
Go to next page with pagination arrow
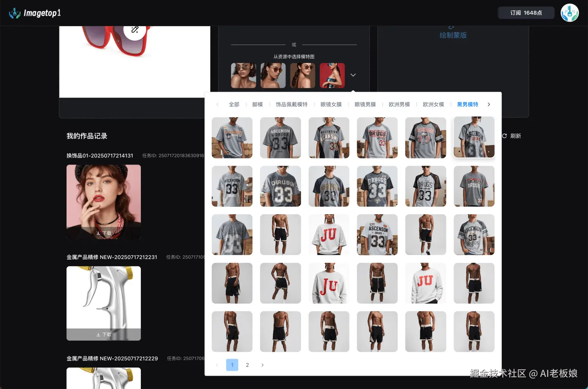(262, 365)
